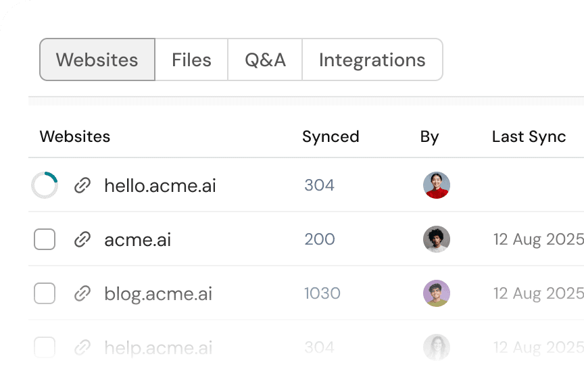Open user avatar on blog.acme.ai row
Image resolution: width=584 pixels, height=392 pixels.
437,293
